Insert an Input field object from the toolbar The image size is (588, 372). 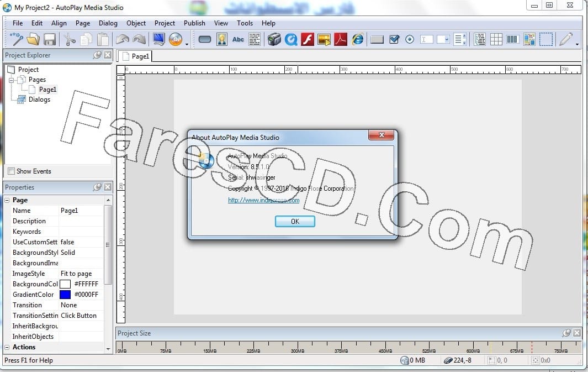tap(426, 39)
